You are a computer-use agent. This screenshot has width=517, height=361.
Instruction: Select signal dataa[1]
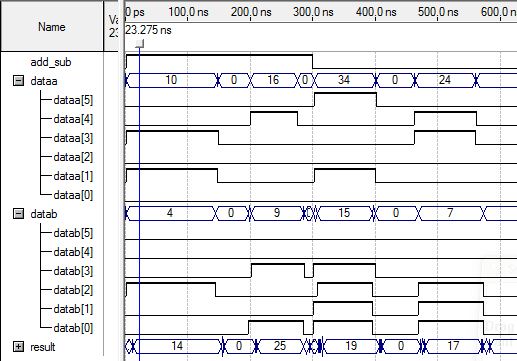[x=73, y=176]
